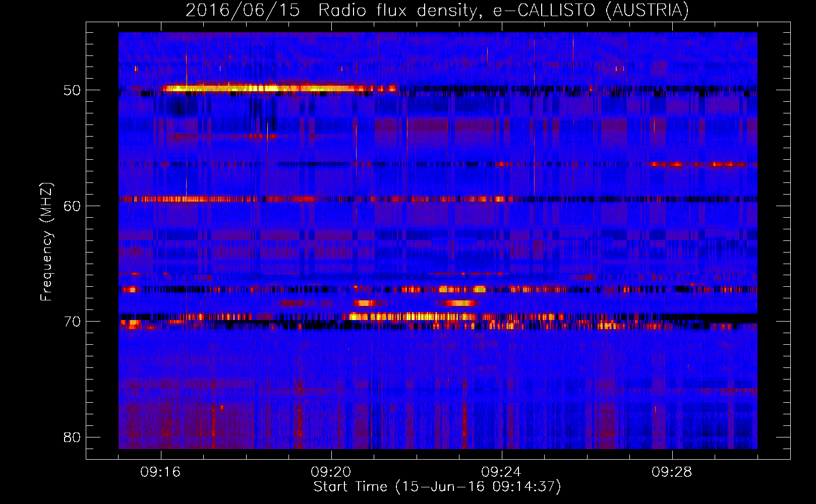This screenshot has width=816, height=504.
Task: Click the Frequency (MHZ) axis label
Action: (46, 242)
